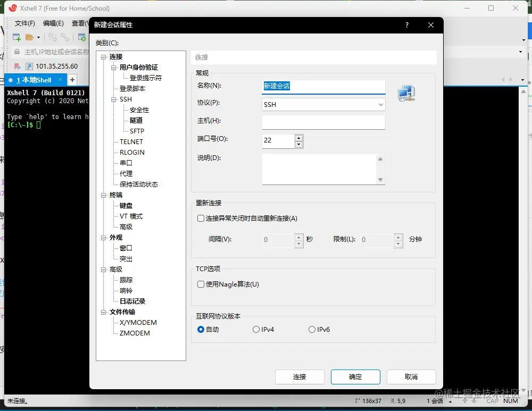Collapse the 终端 tree node
Viewport: 532px width, 411px height.
(x=104, y=195)
